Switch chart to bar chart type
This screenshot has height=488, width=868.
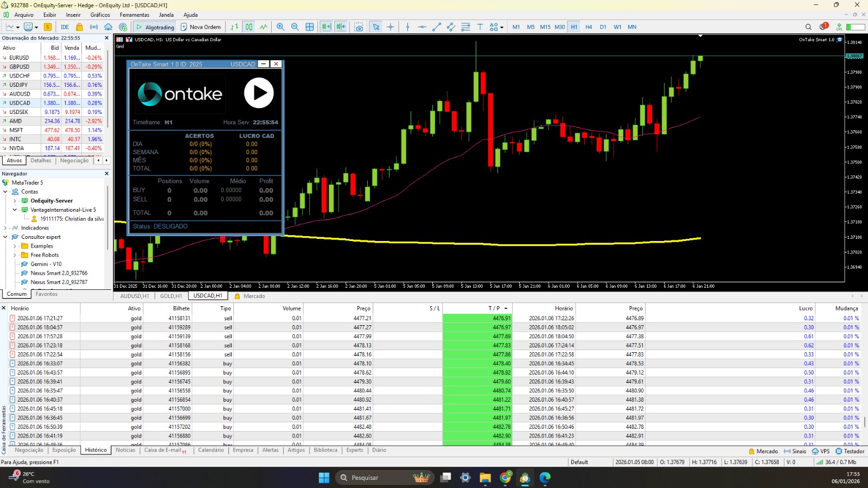pyautogui.click(x=234, y=27)
